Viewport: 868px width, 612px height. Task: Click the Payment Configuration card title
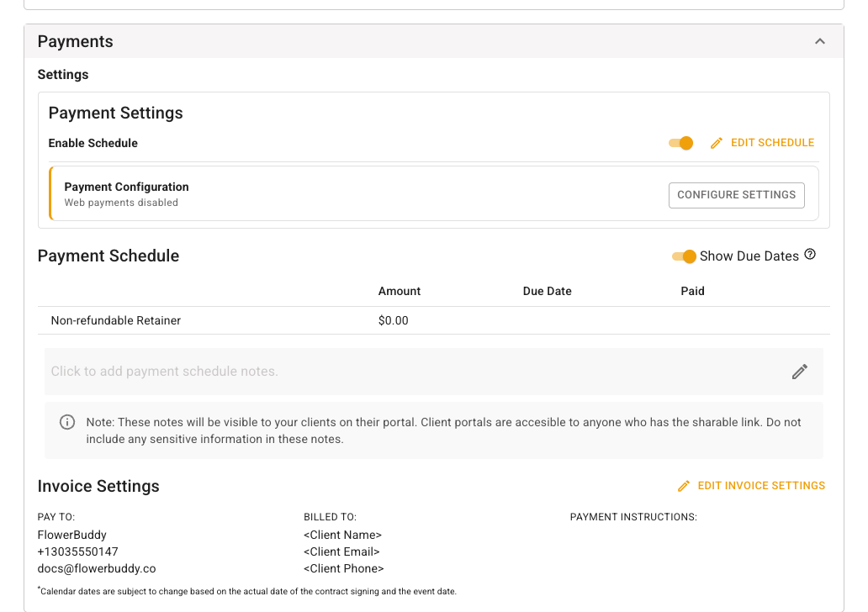pos(126,187)
